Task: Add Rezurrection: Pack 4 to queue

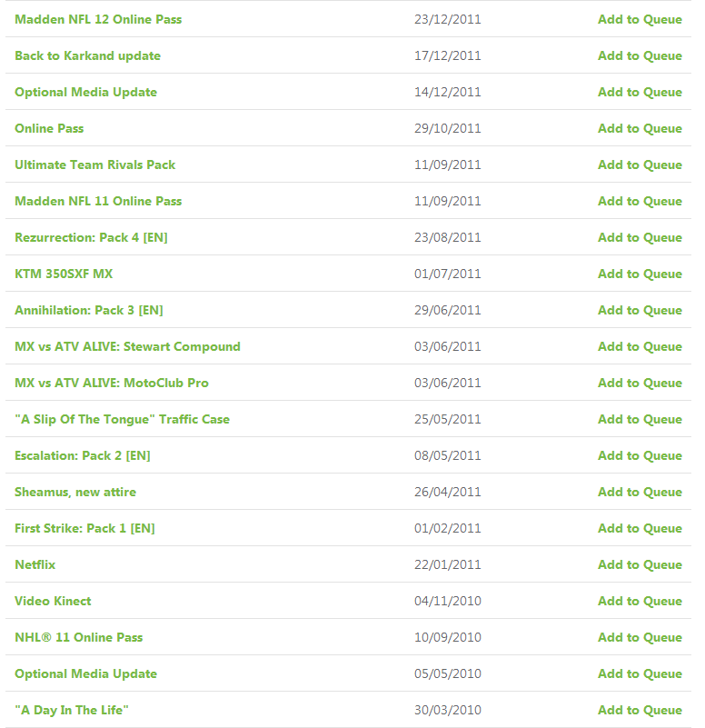Action: [x=640, y=238]
